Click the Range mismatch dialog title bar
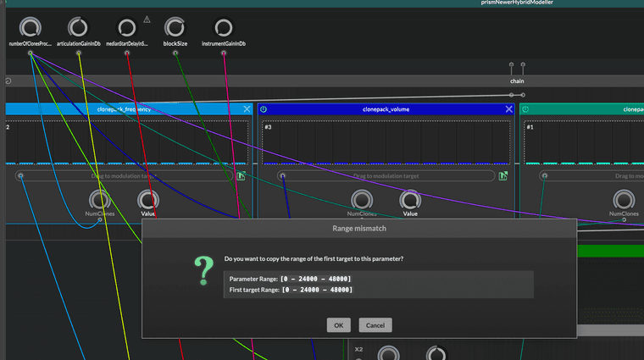Screen dimensions: 644x360 [359, 228]
